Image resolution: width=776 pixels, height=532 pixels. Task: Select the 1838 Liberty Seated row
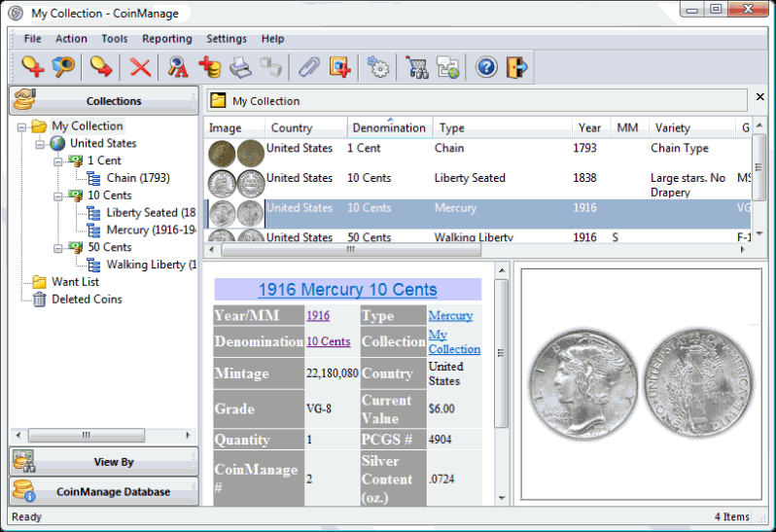478,183
